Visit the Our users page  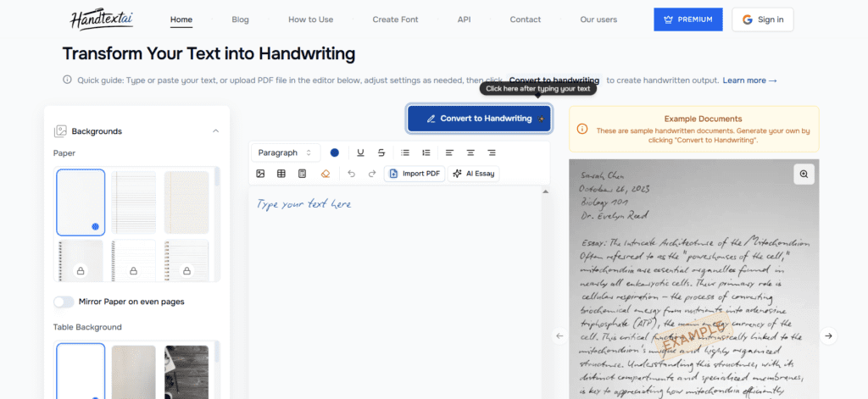(x=598, y=19)
